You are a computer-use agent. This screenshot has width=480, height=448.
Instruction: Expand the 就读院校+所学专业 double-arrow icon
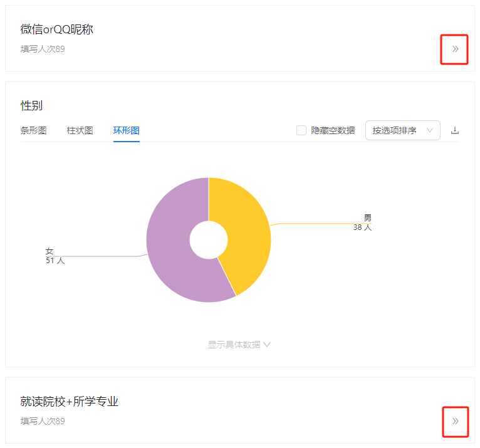pos(455,422)
